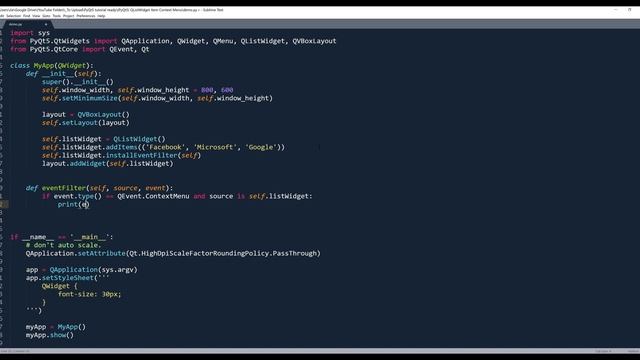
Task: Click the "self.setLayout(layout)" line
Action: coord(86,122)
